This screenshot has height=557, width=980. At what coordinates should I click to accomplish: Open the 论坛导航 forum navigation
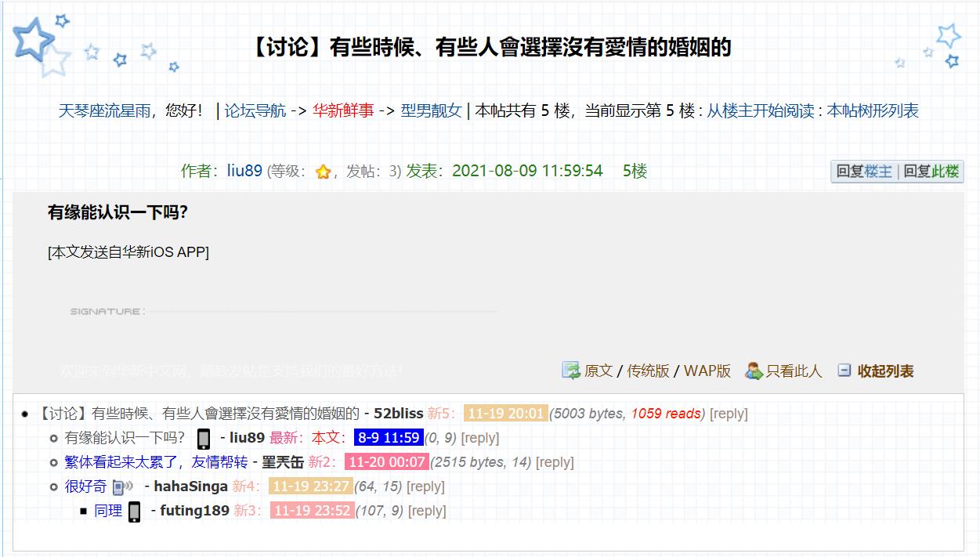coord(255,111)
